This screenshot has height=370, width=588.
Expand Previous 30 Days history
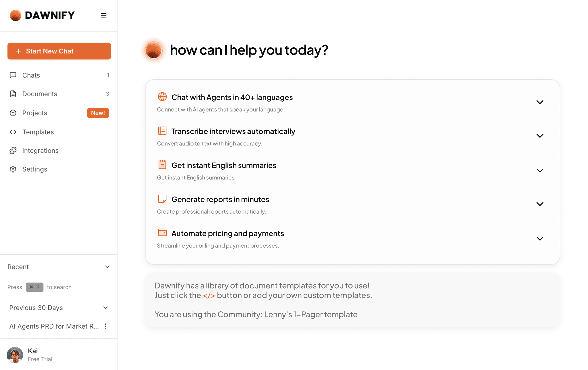[x=105, y=308]
